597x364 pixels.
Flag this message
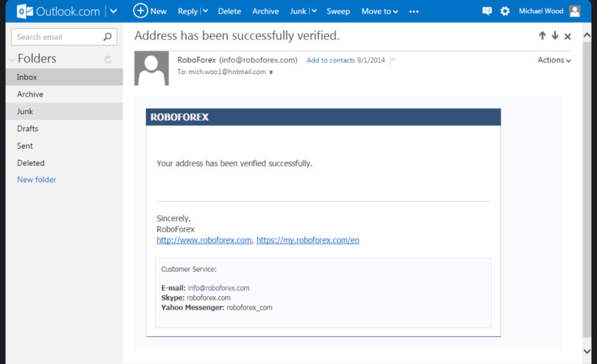pos(394,60)
